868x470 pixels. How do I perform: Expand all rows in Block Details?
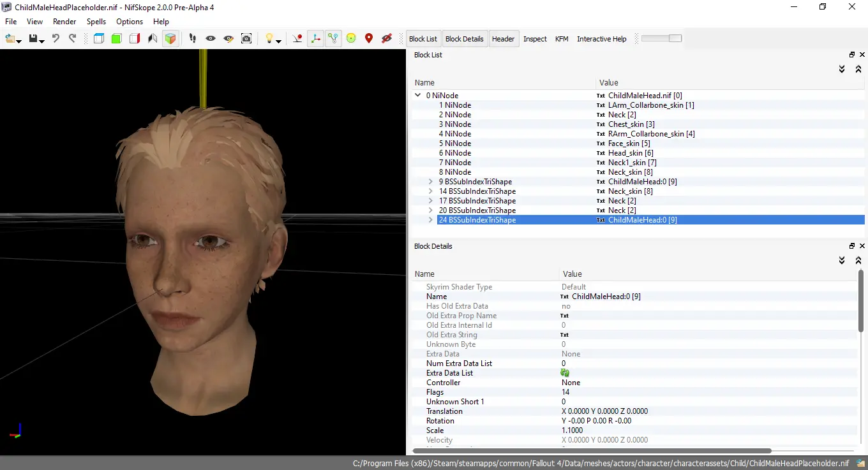(x=842, y=260)
